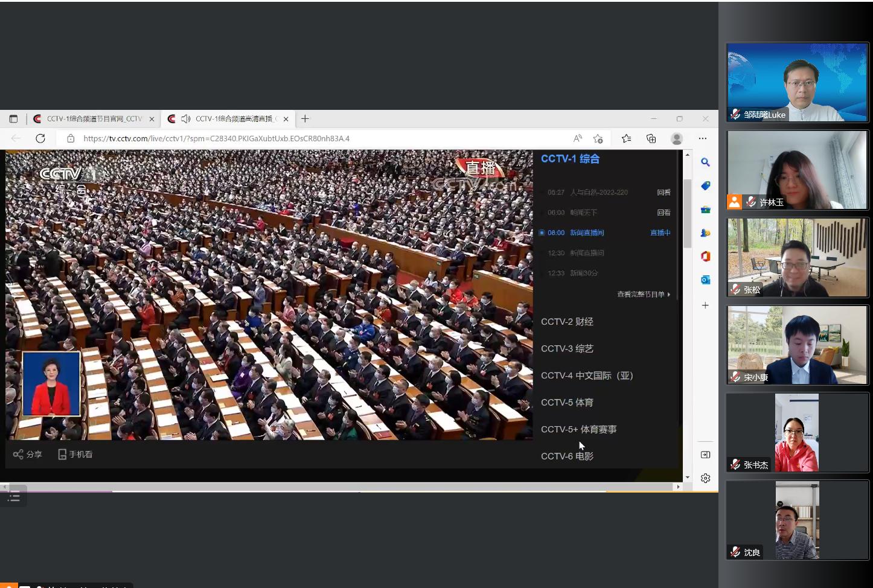
Task: Add a site to Edge sidebar
Action: coord(705,305)
